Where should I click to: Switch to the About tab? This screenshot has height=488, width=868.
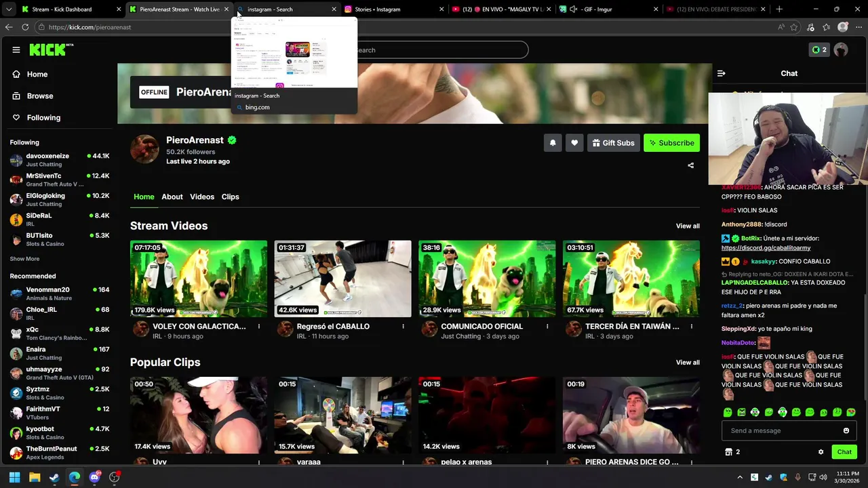coord(172,197)
